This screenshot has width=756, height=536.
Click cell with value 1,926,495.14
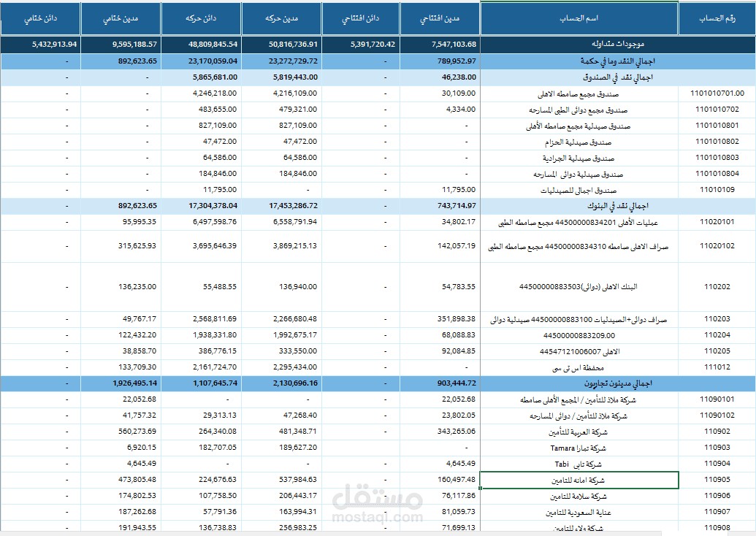click(x=134, y=383)
